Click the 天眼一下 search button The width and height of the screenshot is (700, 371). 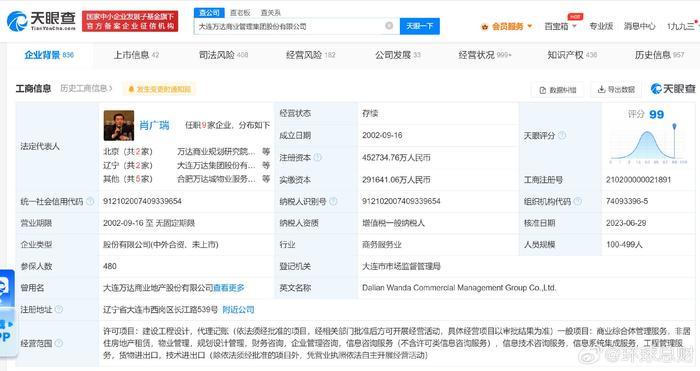(x=420, y=26)
